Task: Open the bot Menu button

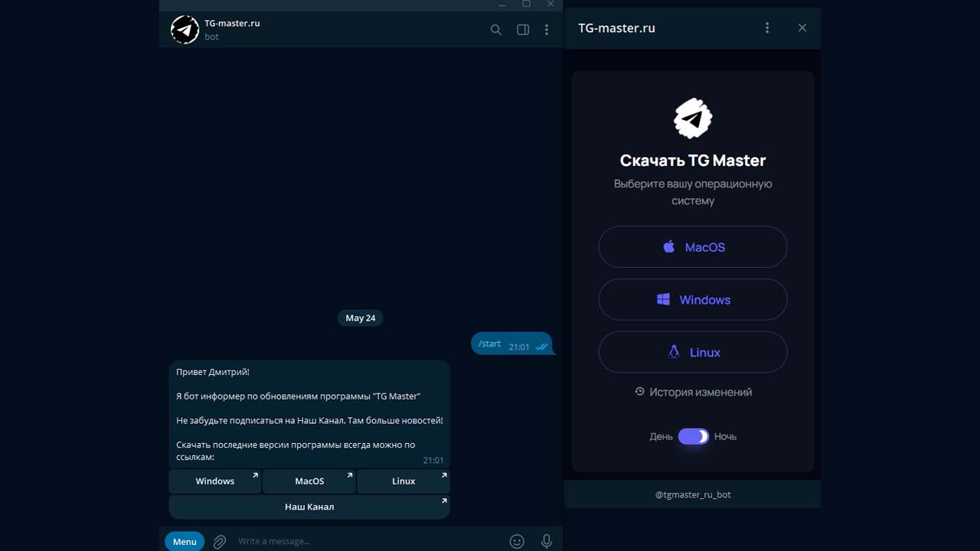Action: (x=185, y=541)
